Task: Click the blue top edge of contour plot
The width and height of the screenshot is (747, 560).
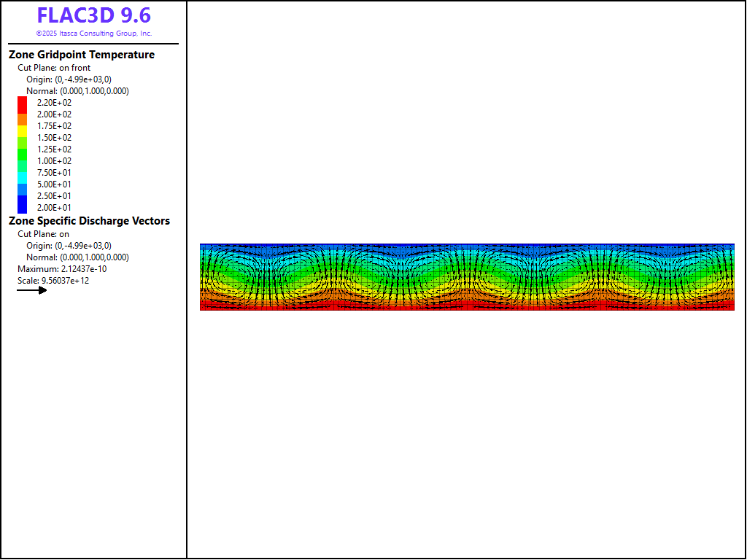Action: coord(467,246)
